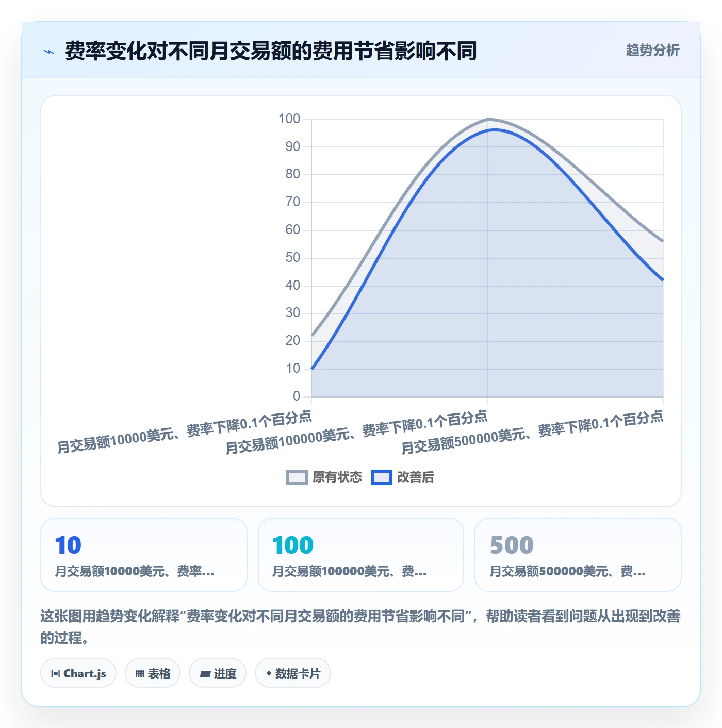Click the x-axis label 月交易额100000美元
722x728 pixels.
click(356, 432)
